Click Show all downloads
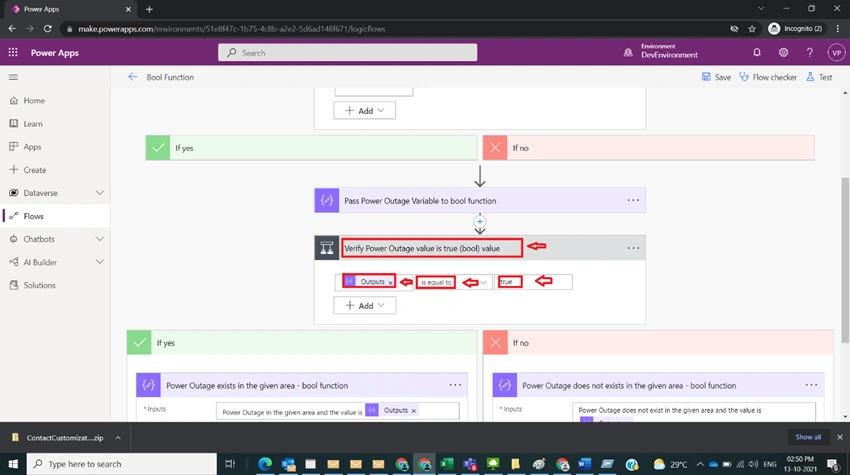 (x=808, y=437)
